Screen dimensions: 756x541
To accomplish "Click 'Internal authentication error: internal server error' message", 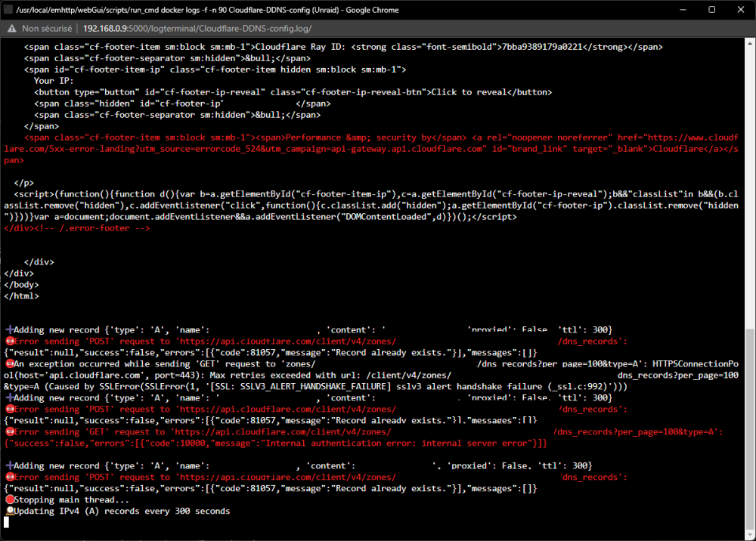I will pos(399,444).
